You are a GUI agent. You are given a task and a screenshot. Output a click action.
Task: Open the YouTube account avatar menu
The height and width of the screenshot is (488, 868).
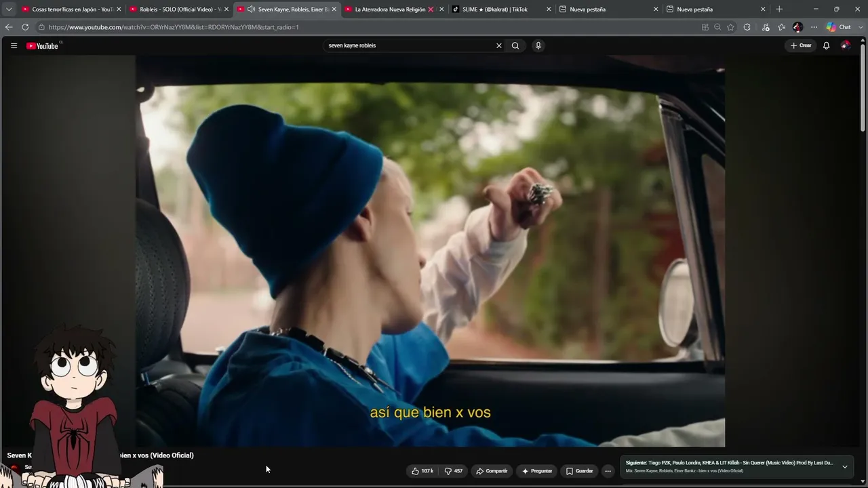point(845,45)
